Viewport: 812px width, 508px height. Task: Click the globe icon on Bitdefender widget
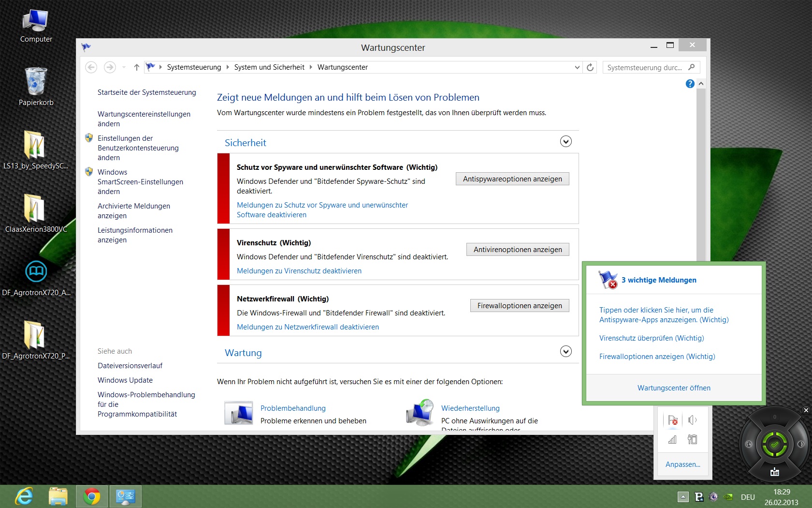point(749,444)
